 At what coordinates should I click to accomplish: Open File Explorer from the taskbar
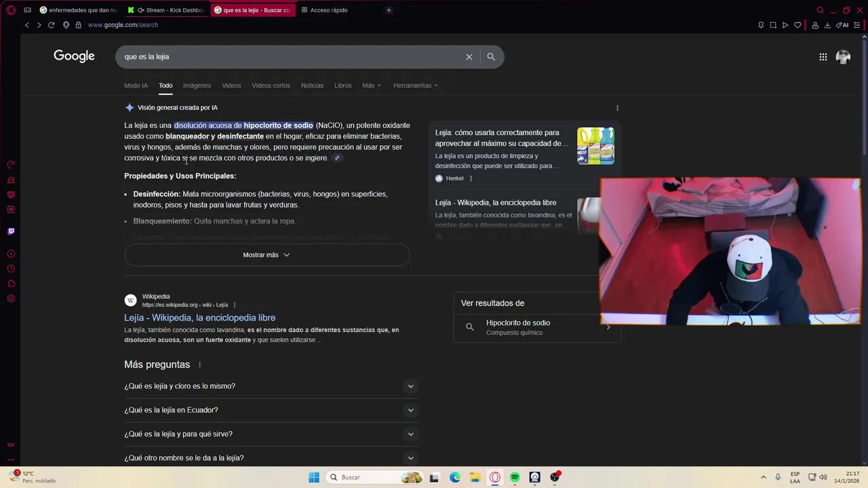click(x=475, y=477)
